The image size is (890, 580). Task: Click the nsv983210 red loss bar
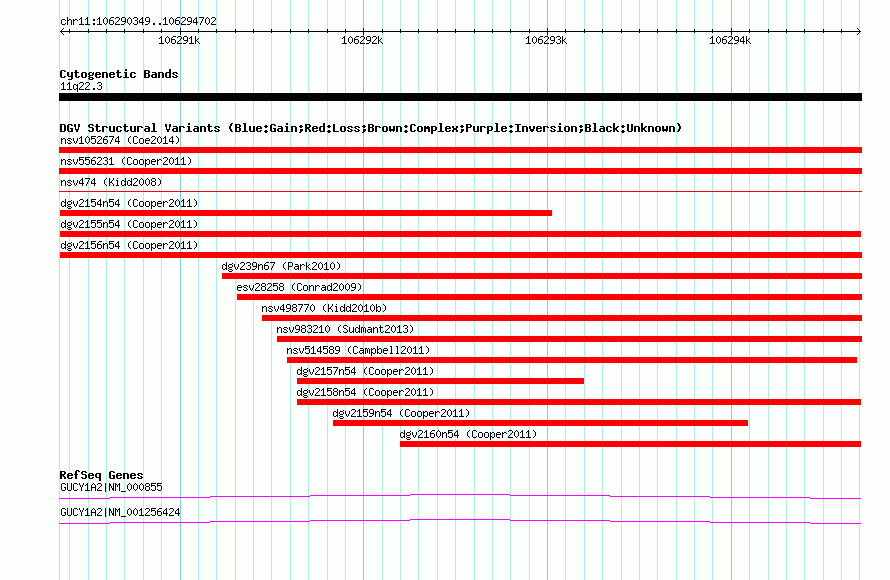(569, 339)
